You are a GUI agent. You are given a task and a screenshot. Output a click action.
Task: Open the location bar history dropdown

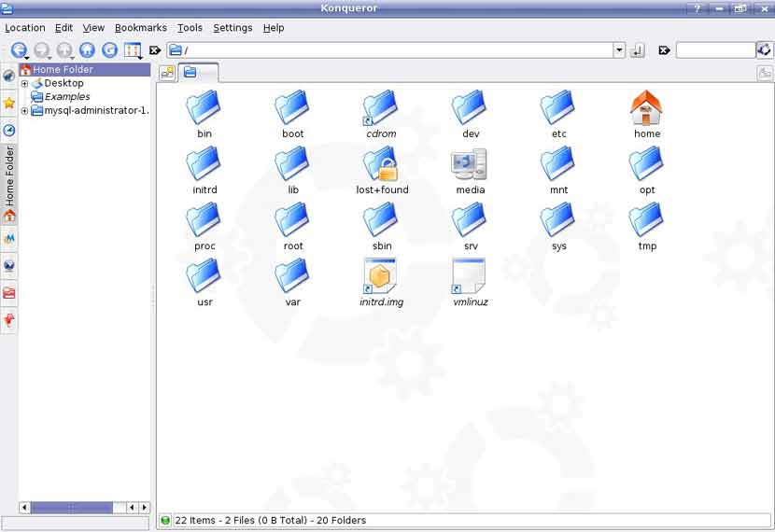tap(619, 50)
